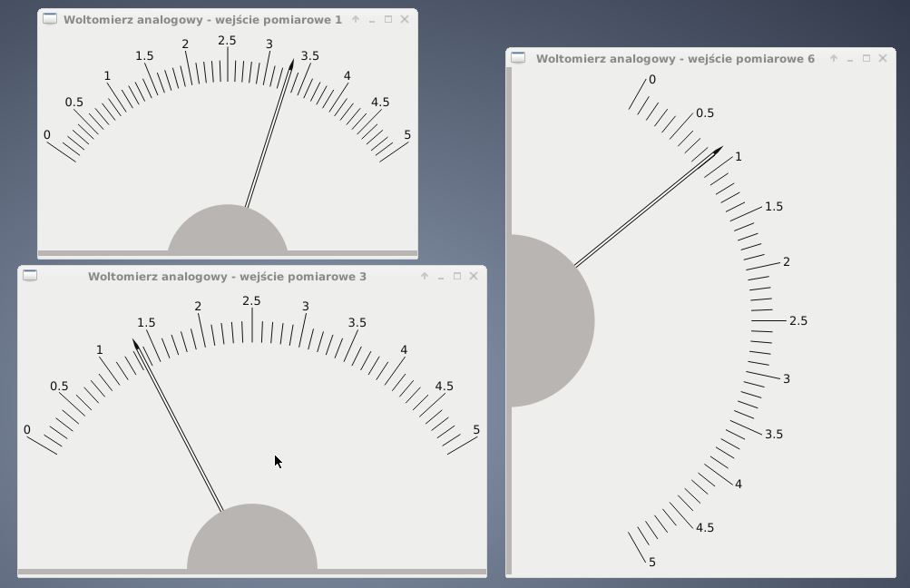The image size is (910, 588).
Task: Maximize the 'wejście pomiarowe 6' voltmeter window
Action: [x=866, y=58]
